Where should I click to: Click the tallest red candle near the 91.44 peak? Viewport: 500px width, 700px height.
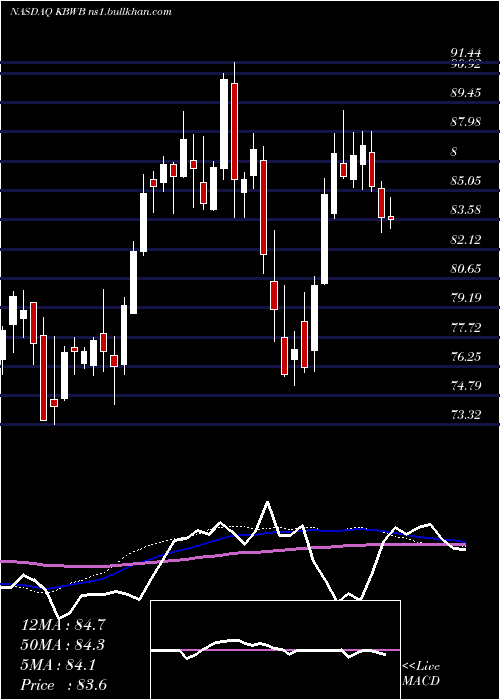(x=234, y=131)
